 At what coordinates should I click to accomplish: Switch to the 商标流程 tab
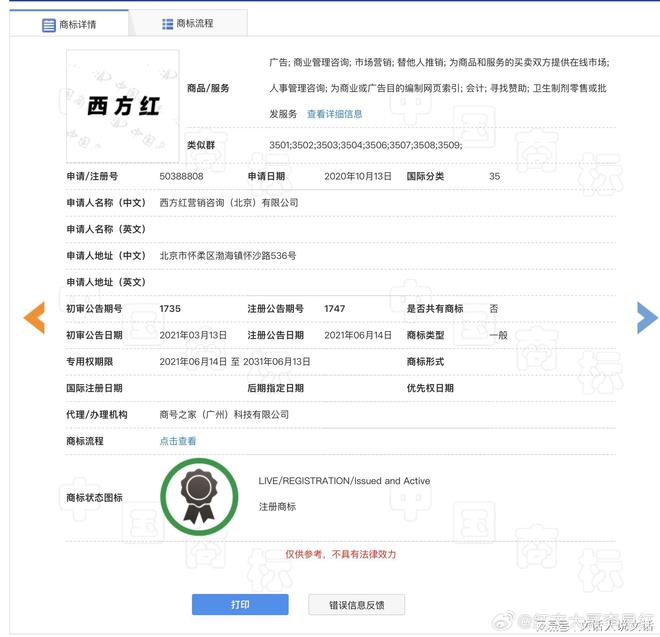[188, 24]
